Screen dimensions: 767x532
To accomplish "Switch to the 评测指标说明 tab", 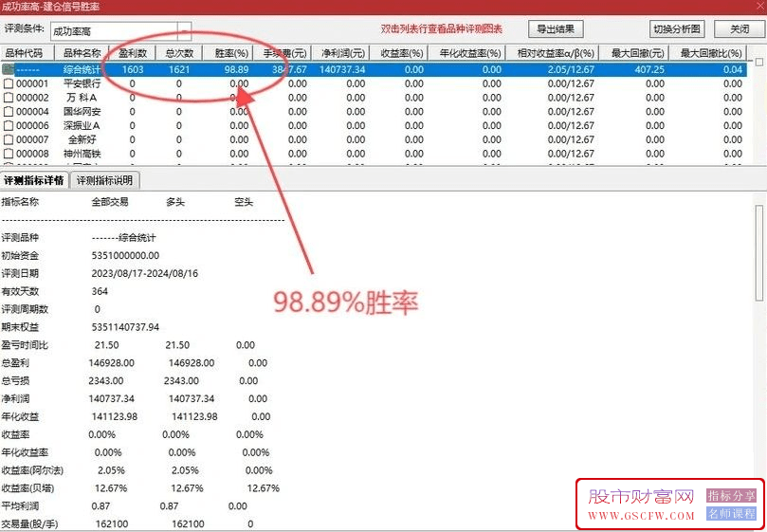I will click(x=104, y=180).
